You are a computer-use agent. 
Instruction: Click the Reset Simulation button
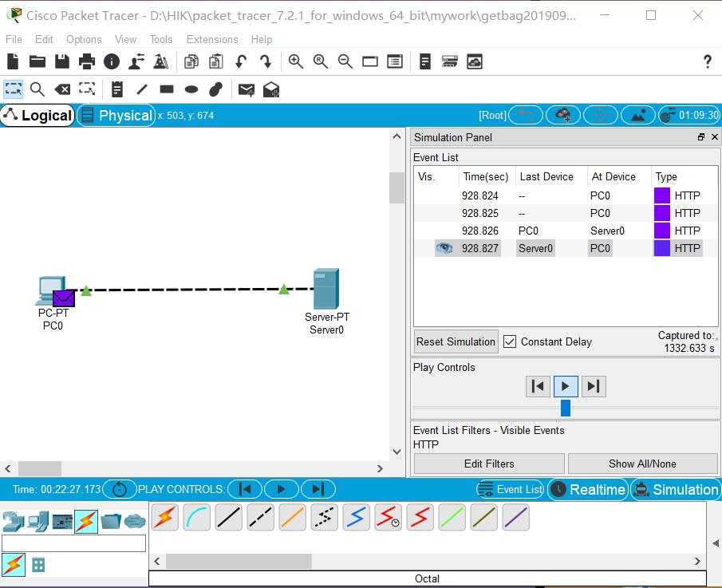click(456, 341)
